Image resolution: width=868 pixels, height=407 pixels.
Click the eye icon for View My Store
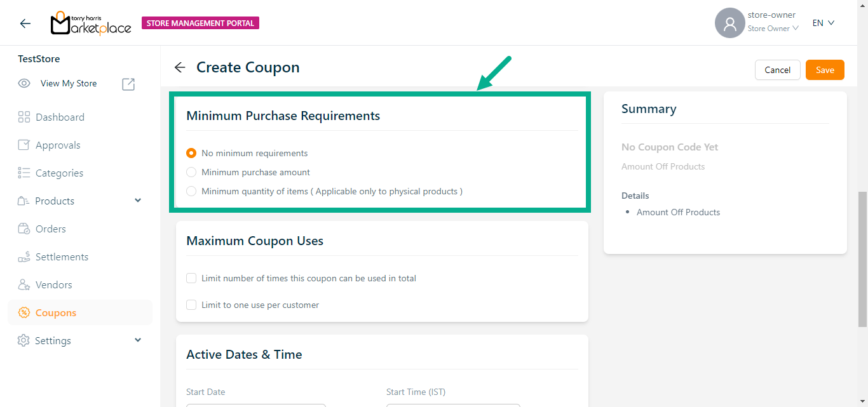click(24, 84)
